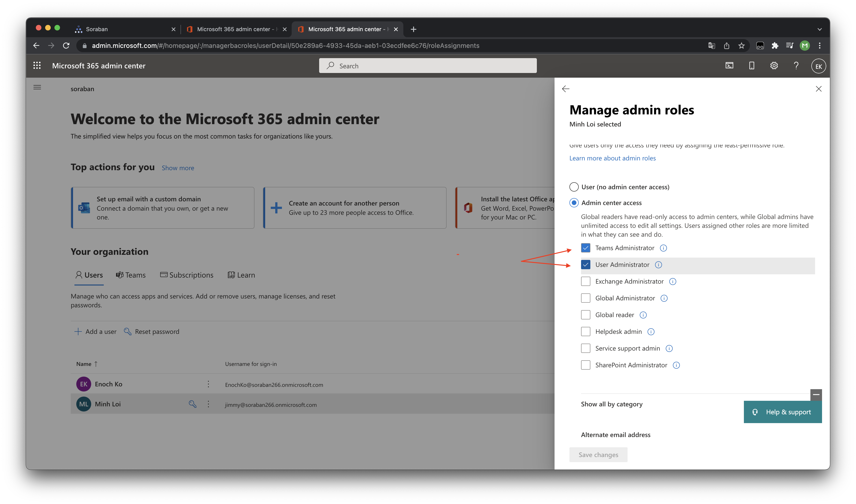Open Chrome profile avatar M
856x504 pixels.
pyautogui.click(x=804, y=46)
